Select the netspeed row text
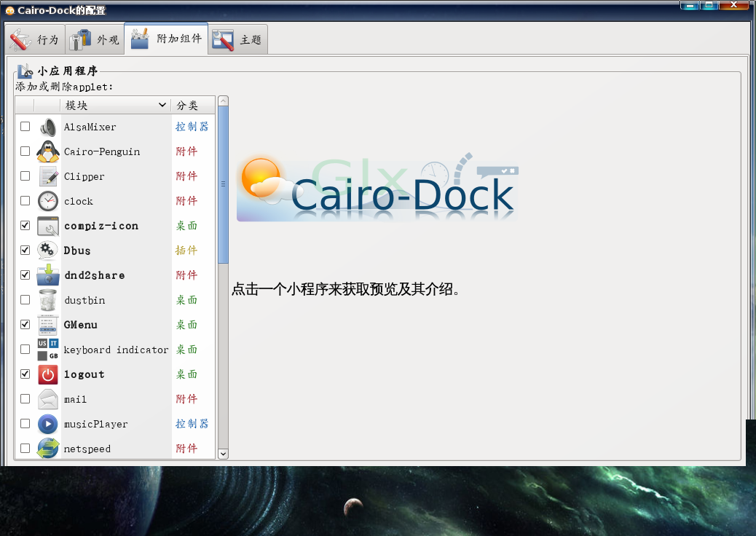756x536 pixels. (87, 449)
